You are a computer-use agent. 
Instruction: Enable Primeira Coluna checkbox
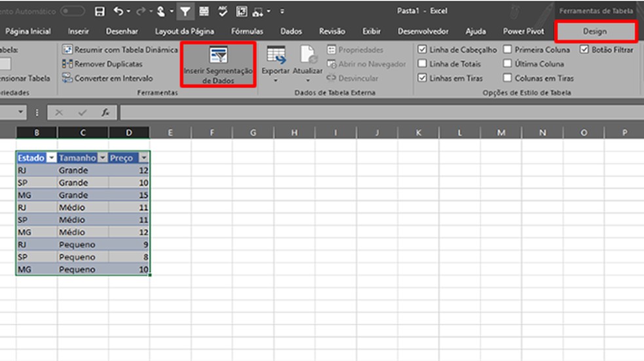pyautogui.click(x=508, y=50)
